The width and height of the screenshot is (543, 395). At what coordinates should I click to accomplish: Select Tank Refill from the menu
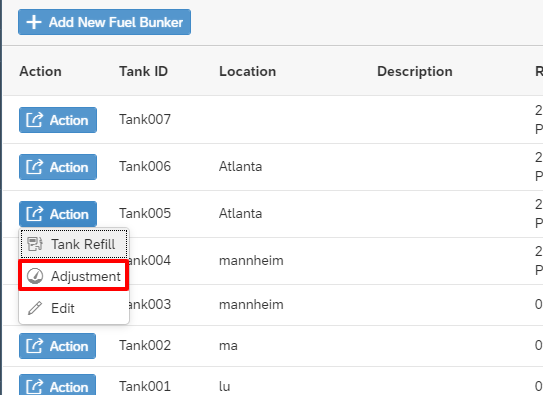coord(74,244)
